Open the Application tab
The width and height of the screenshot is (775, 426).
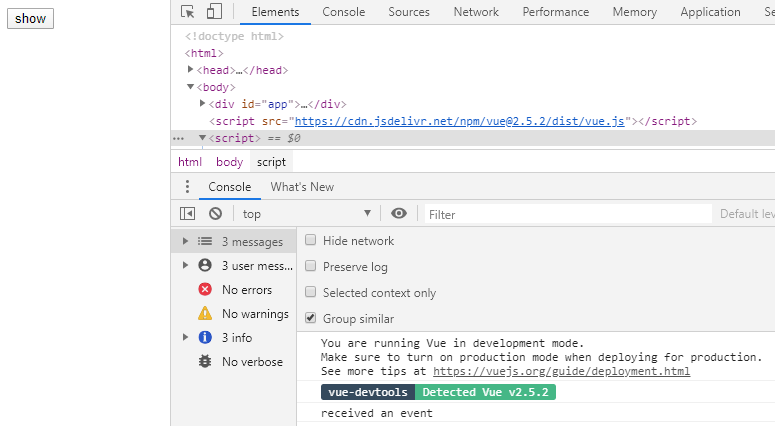[x=710, y=12]
